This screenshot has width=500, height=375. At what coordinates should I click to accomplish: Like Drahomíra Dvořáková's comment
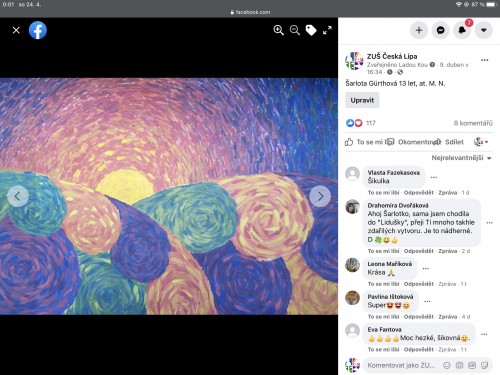point(383,251)
